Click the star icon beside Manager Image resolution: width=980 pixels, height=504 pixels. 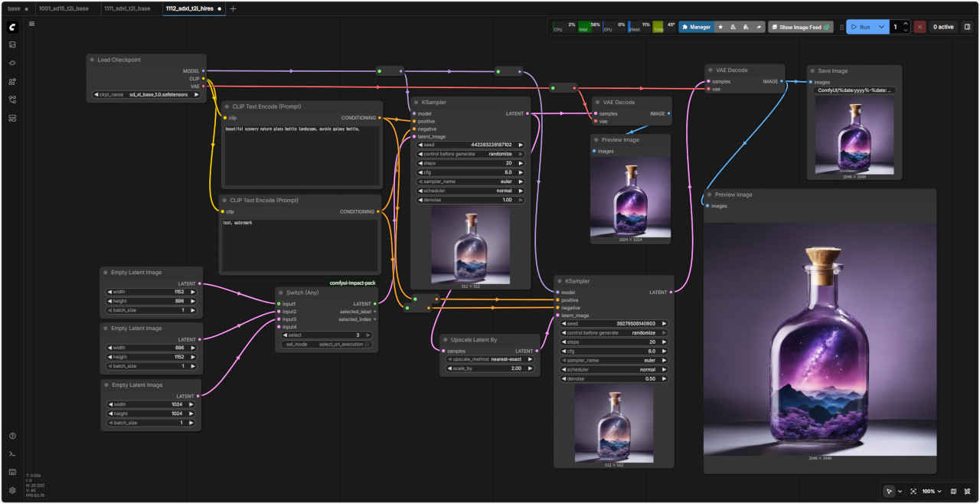[720, 27]
